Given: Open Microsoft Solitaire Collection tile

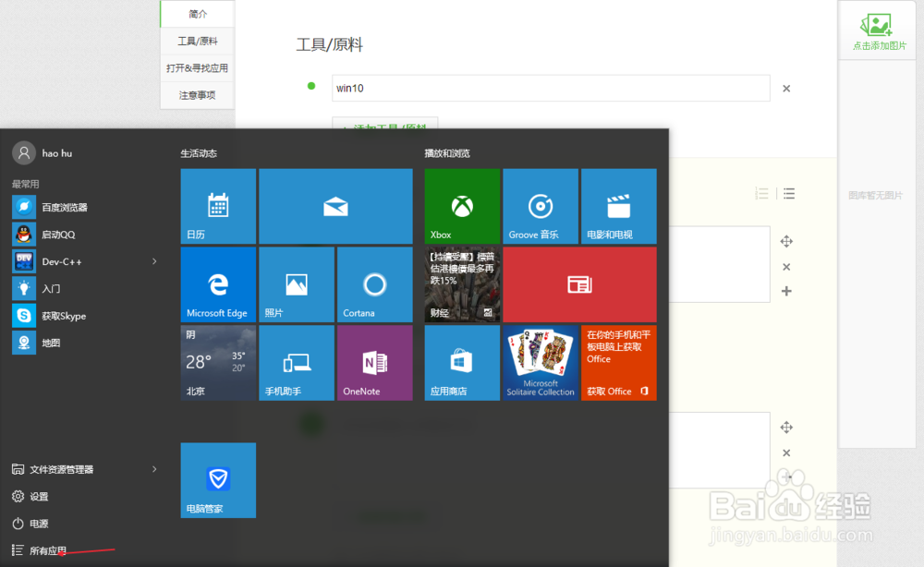Looking at the screenshot, I should point(541,363).
